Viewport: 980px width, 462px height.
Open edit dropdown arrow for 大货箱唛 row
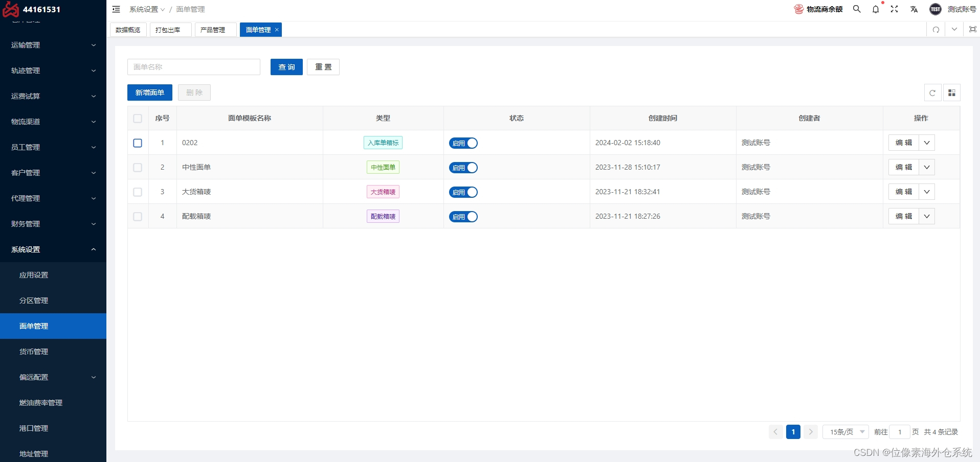point(927,192)
